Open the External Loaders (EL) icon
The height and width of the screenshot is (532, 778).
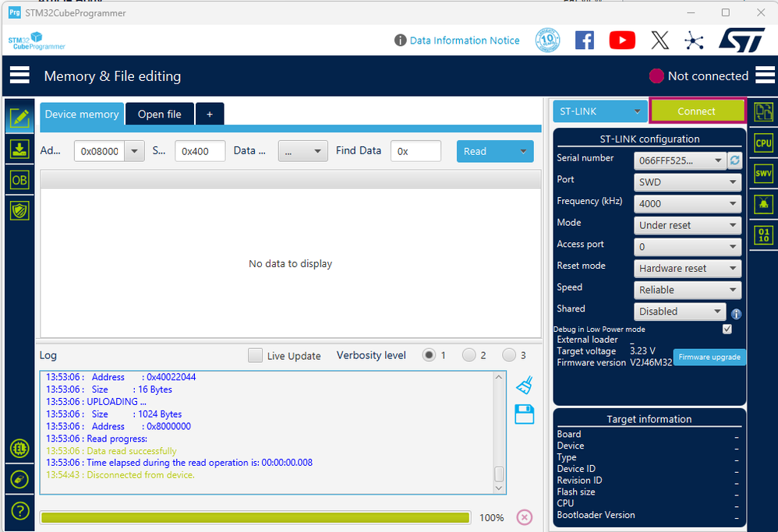click(x=19, y=449)
